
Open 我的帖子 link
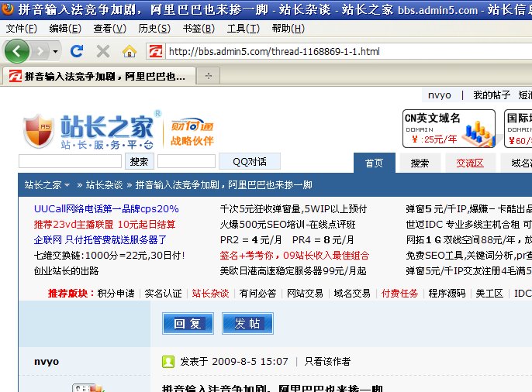(492, 95)
